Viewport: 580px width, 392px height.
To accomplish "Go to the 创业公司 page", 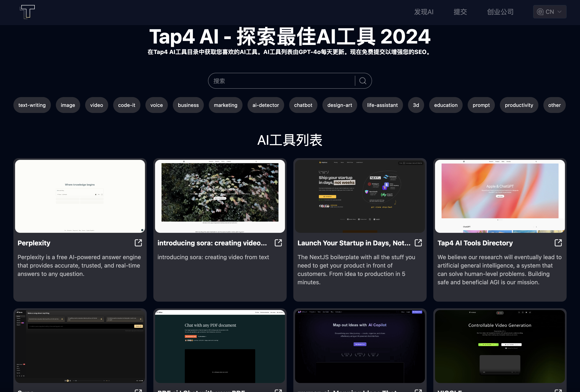I will coord(500,12).
